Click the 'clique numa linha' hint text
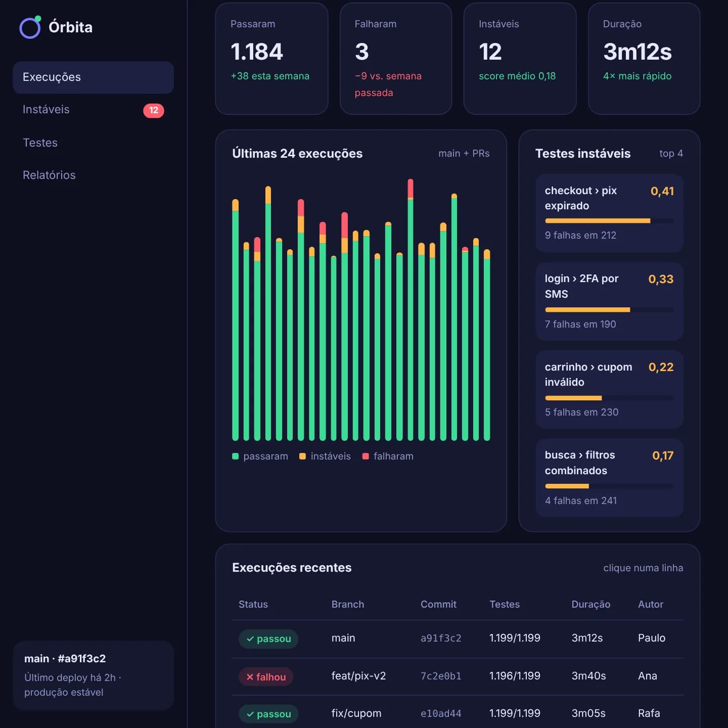 point(643,568)
